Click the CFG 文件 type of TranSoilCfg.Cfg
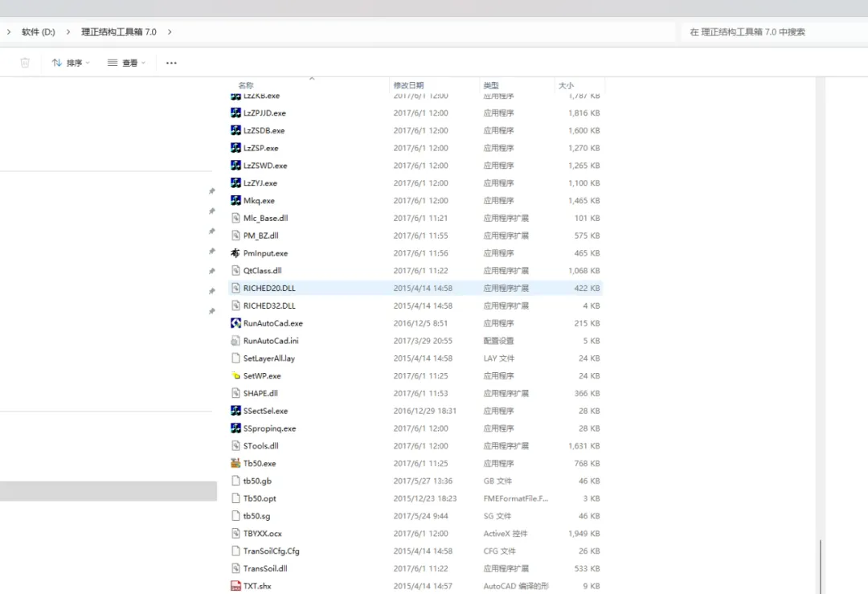868x594 pixels. [x=499, y=551]
